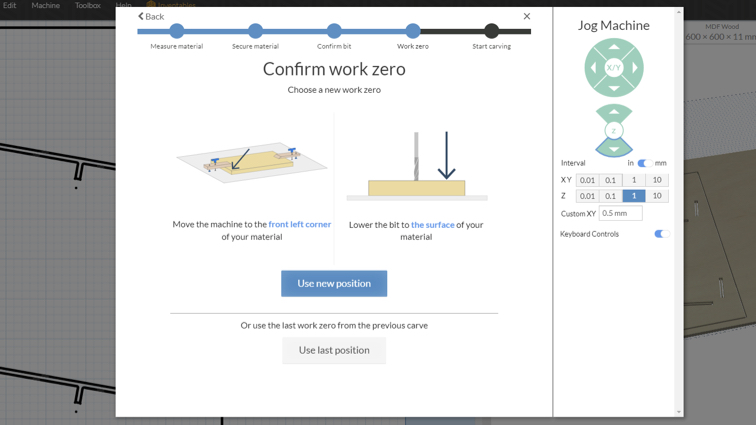Toggle interval units between in and mm

click(645, 163)
